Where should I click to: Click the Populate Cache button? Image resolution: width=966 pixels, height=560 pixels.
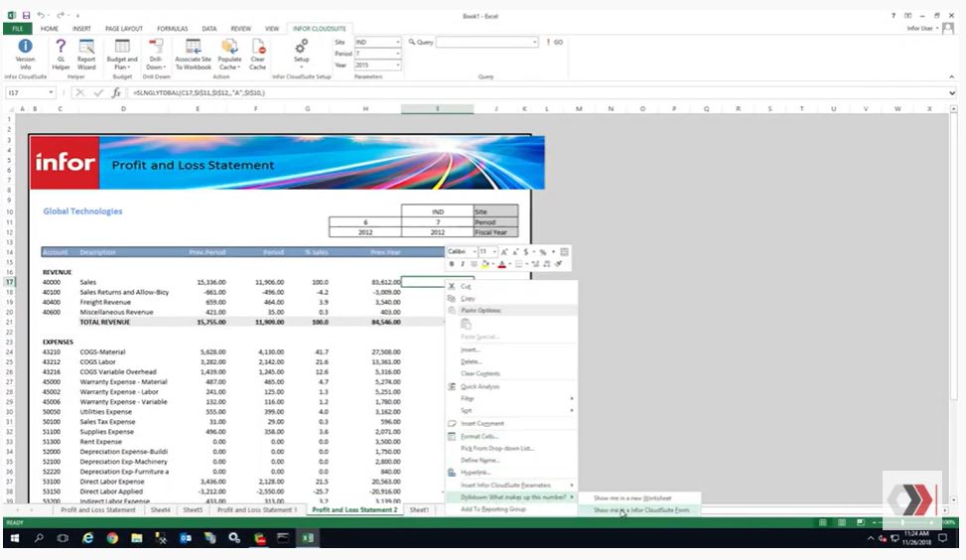pyautogui.click(x=229, y=55)
